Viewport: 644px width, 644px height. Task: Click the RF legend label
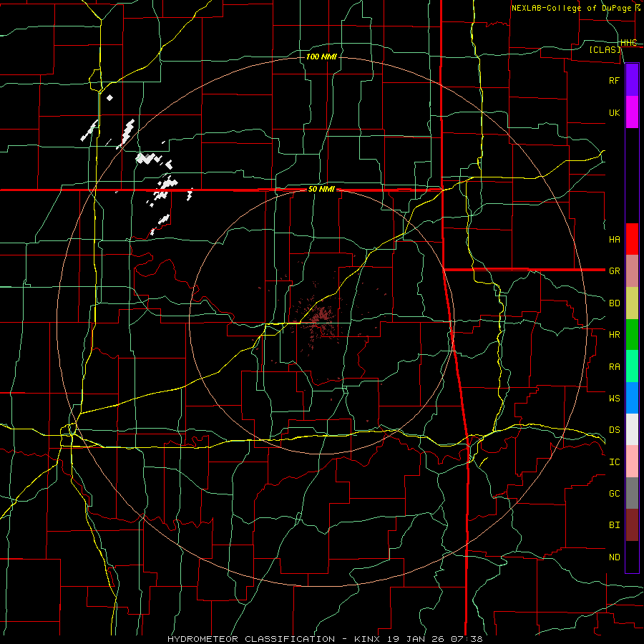(x=615, y=80)
